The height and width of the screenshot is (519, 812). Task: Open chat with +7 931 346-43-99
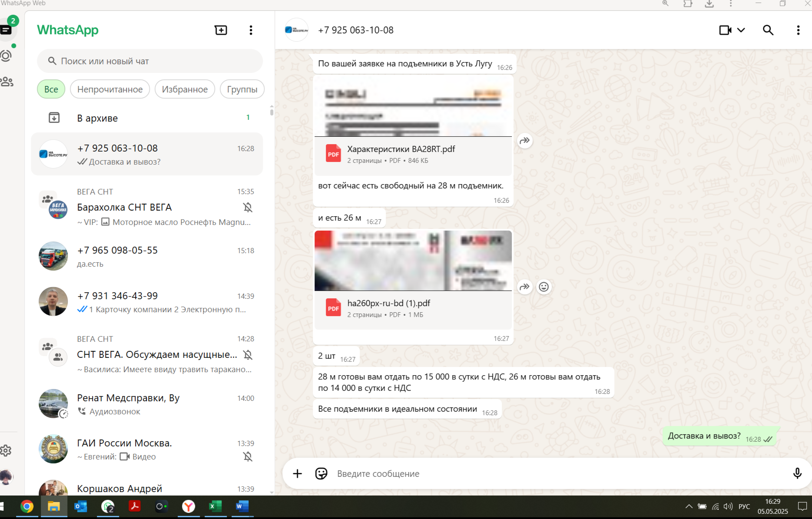pyautogui.click(x=147, y=302)
